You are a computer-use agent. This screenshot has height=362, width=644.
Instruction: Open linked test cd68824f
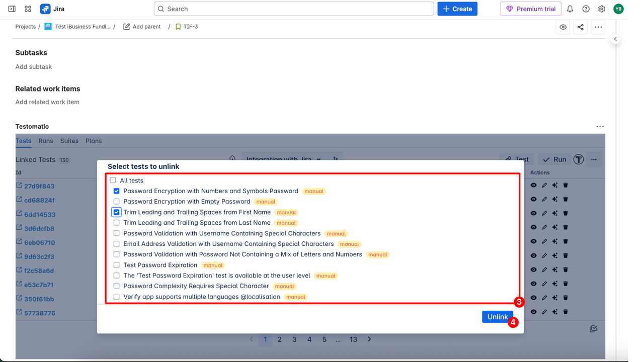pos(38,200)
